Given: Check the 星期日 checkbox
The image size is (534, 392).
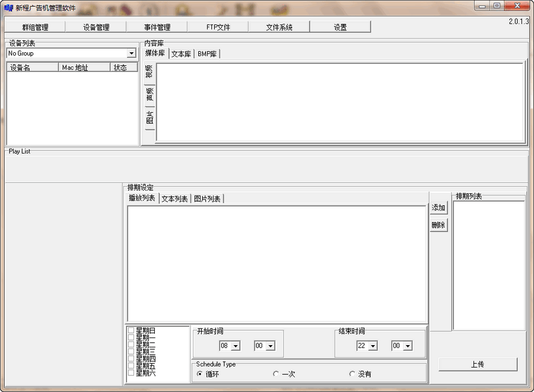Looking at the screenshot, I should click(x=131, y=330).
